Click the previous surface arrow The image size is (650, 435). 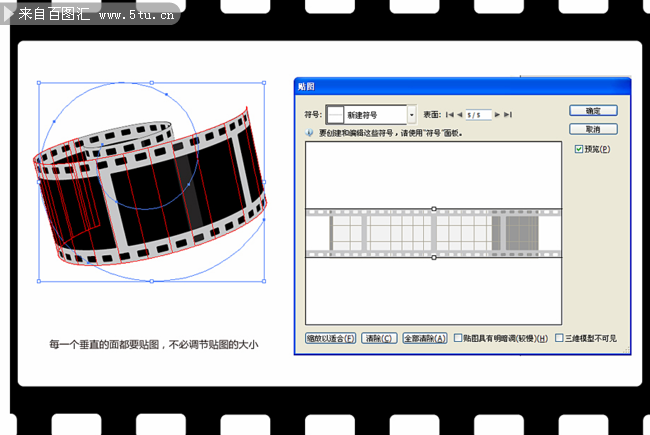click(459, 115)
